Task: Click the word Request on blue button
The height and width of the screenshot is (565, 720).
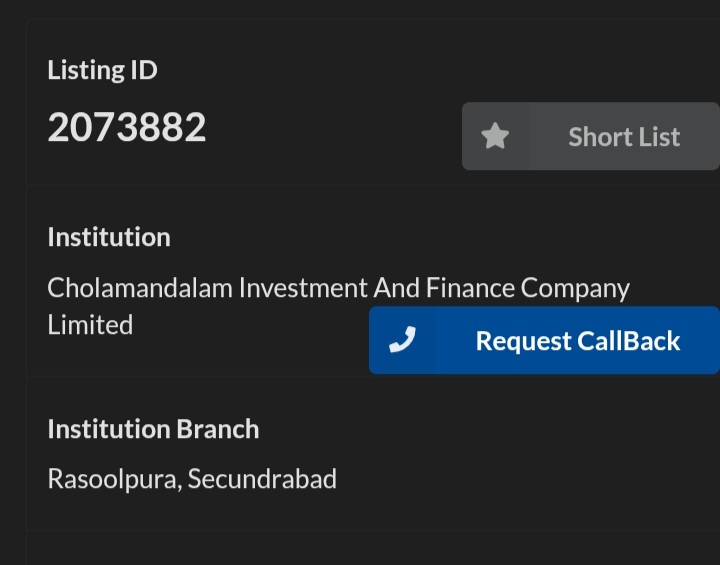Action: tap(523, 341)
